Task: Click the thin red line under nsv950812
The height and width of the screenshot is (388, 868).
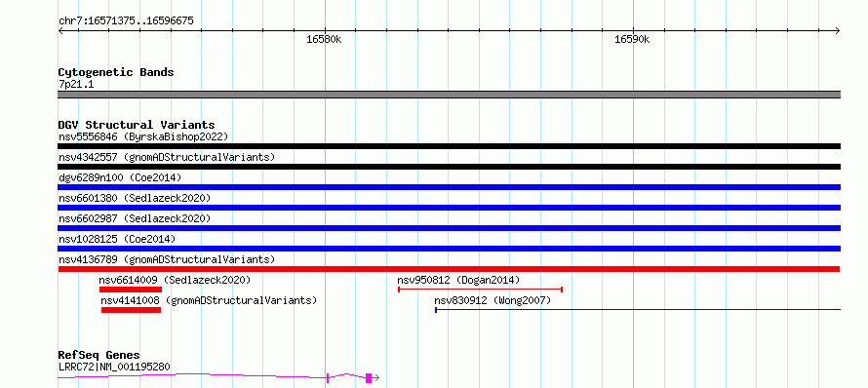Action: (481, 290)
